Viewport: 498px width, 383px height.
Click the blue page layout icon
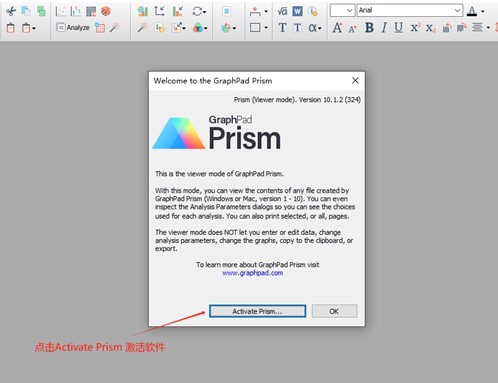click(x=227, y=11)
